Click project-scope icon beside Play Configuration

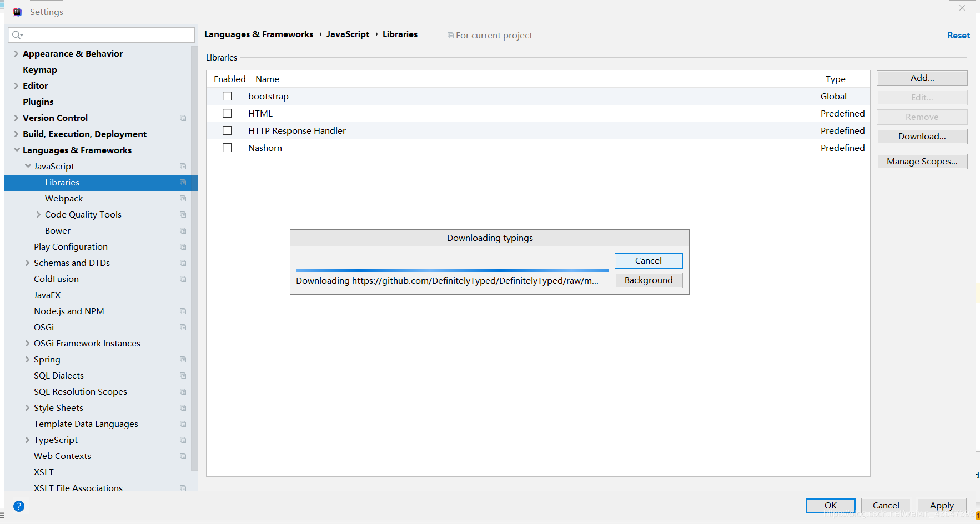pyautogui.click(x=183, y=247)
